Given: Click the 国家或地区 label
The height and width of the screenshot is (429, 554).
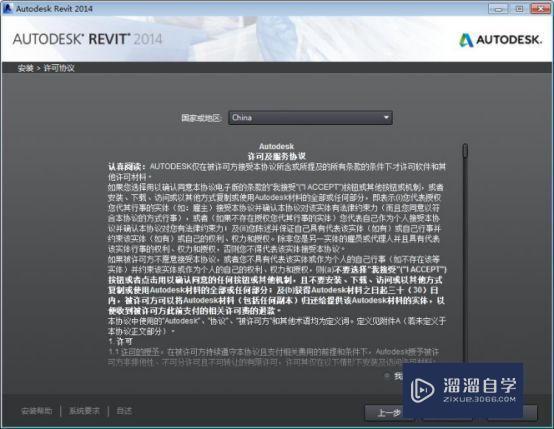Looking at the screenshot, I should click(x=201, y=118).
